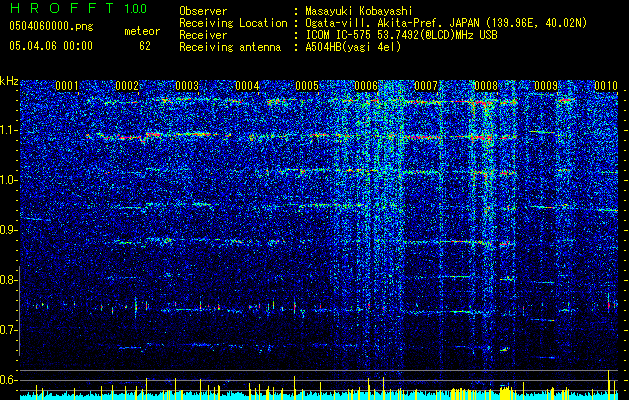Click the time marker 0006

click(366, 86)
